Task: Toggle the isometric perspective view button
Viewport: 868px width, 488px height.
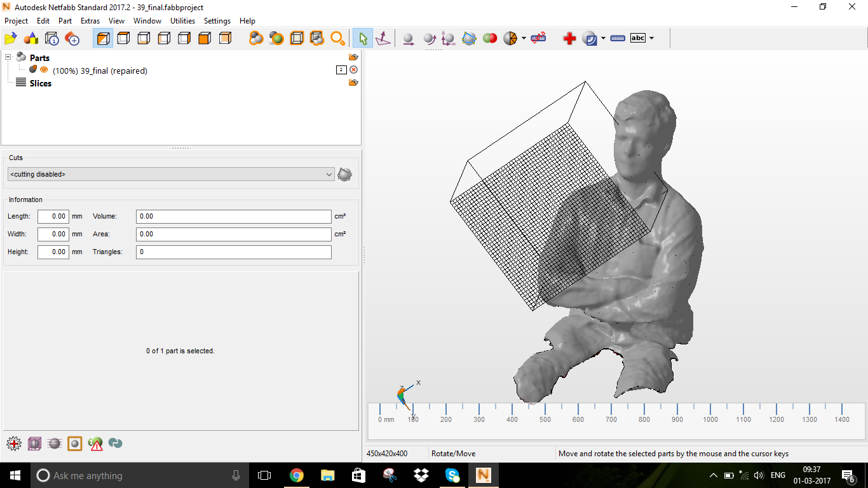Action: [102, 39]
